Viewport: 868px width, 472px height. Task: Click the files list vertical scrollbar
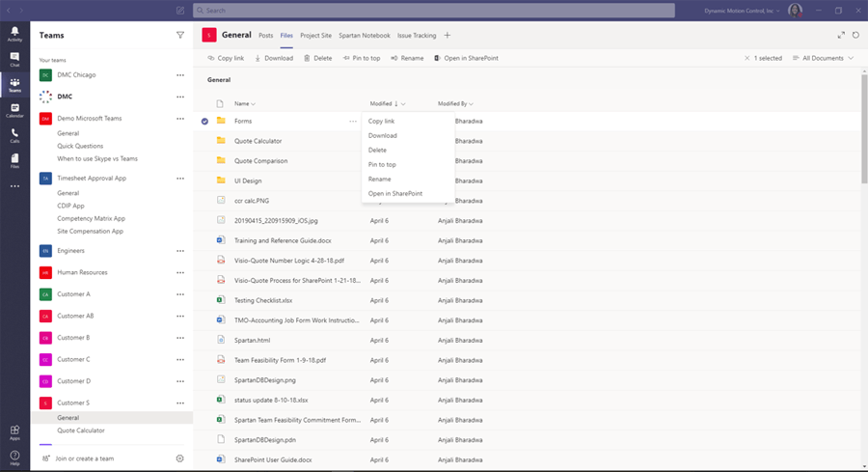point(864,128)
